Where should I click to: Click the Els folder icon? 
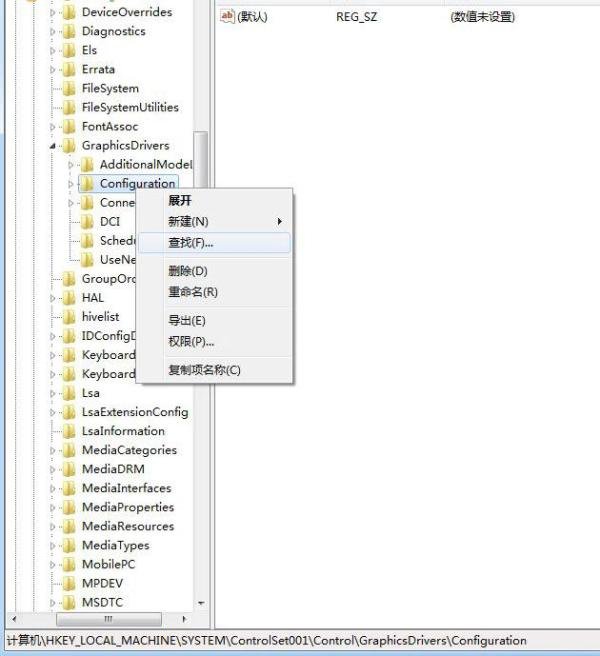click(x=69, y=51)
